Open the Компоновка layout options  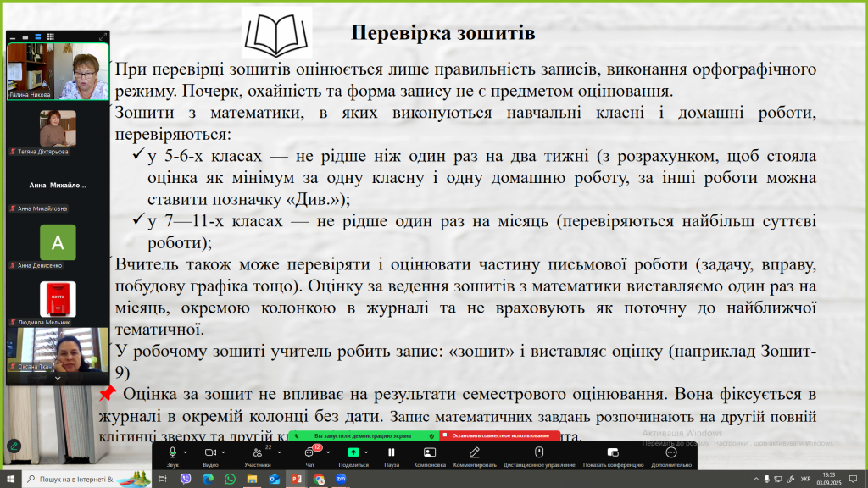coord(430,456)
